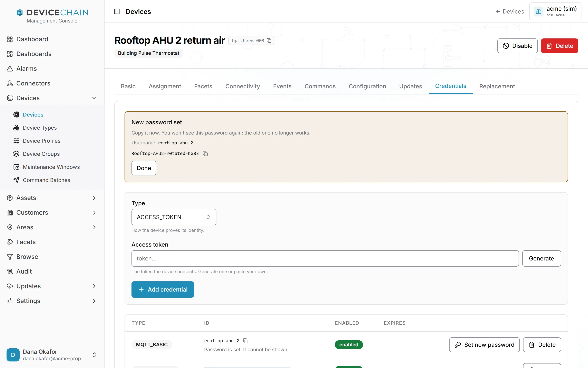The width and height of the screenshot is (588, 368).
Task: Switch to the Basic tab
Action: [128, 86]
